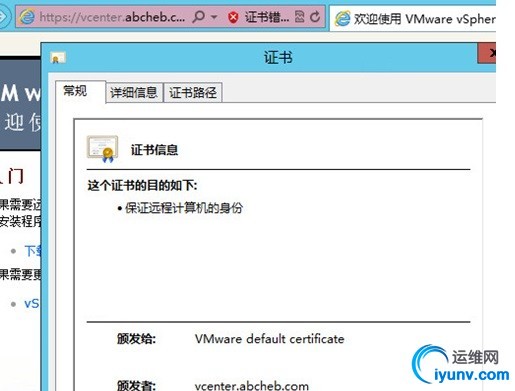The height and width of the screenshot is (391, 515).
Task: Switch to the 详细信息 tab
Action: [134, 92]
